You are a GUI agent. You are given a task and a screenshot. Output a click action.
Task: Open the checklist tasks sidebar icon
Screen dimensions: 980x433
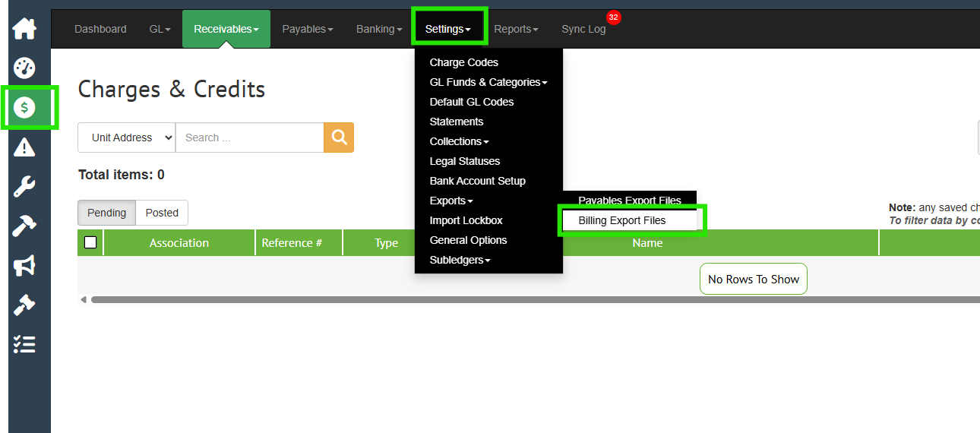coord(24,345)
